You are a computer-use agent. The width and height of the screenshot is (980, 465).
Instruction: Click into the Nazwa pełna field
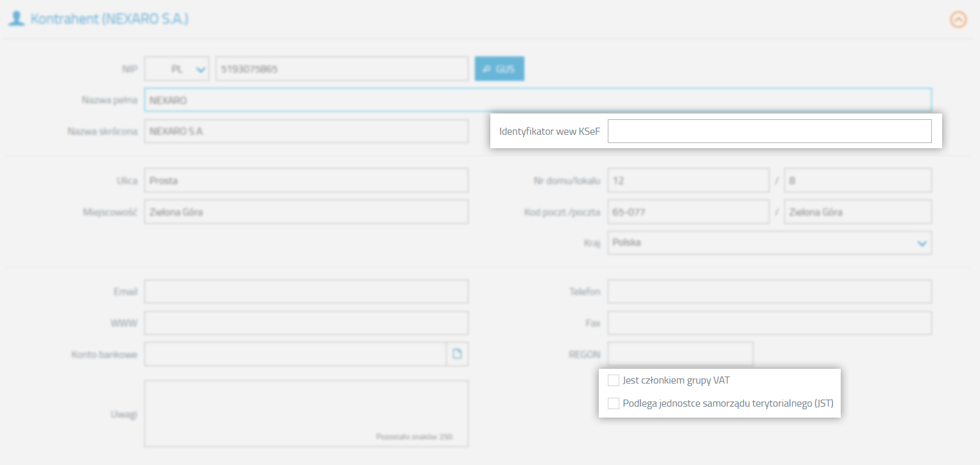[537, 100]
